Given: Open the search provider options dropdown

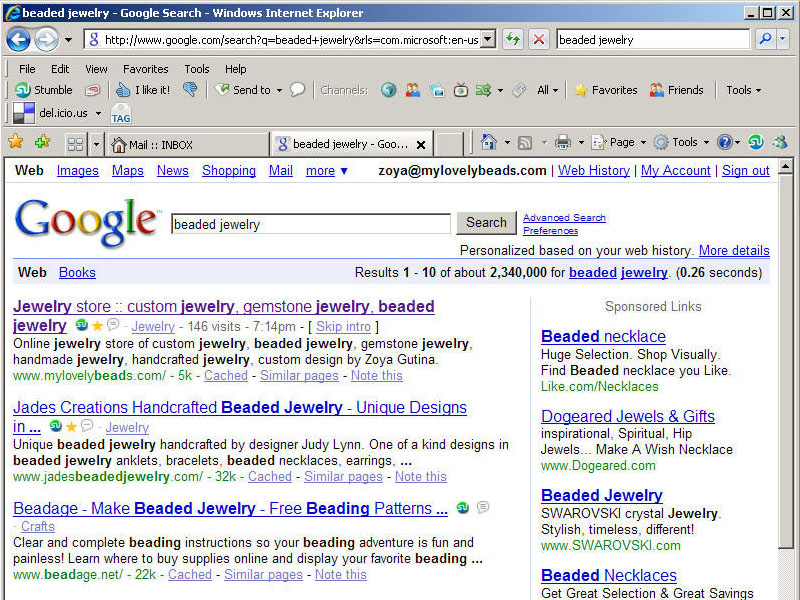Looking at the screenshot, I should tap(783, 39).
